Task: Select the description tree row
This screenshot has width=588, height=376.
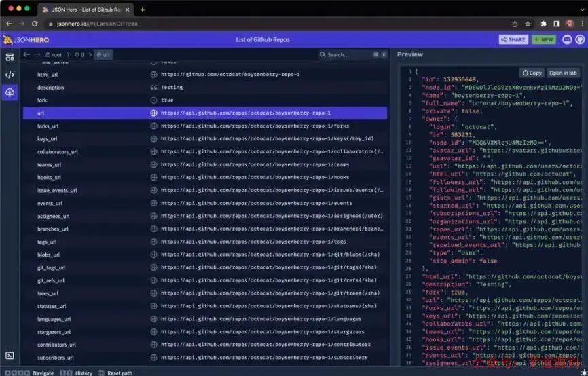Action: click(x=205, y=88)
